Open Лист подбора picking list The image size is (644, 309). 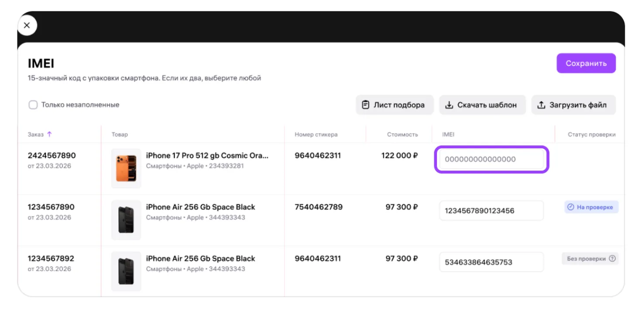394,105
